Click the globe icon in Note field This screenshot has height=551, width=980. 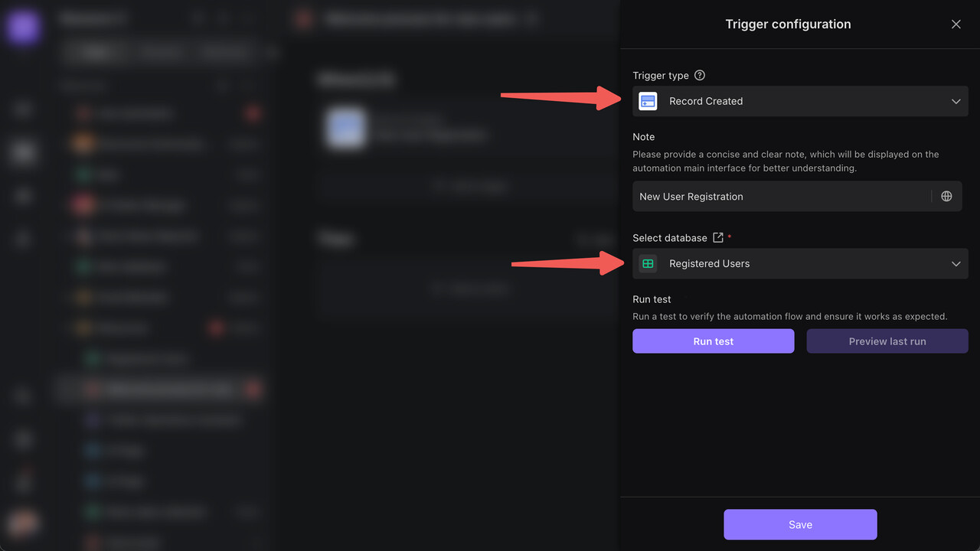click(946, 197)
